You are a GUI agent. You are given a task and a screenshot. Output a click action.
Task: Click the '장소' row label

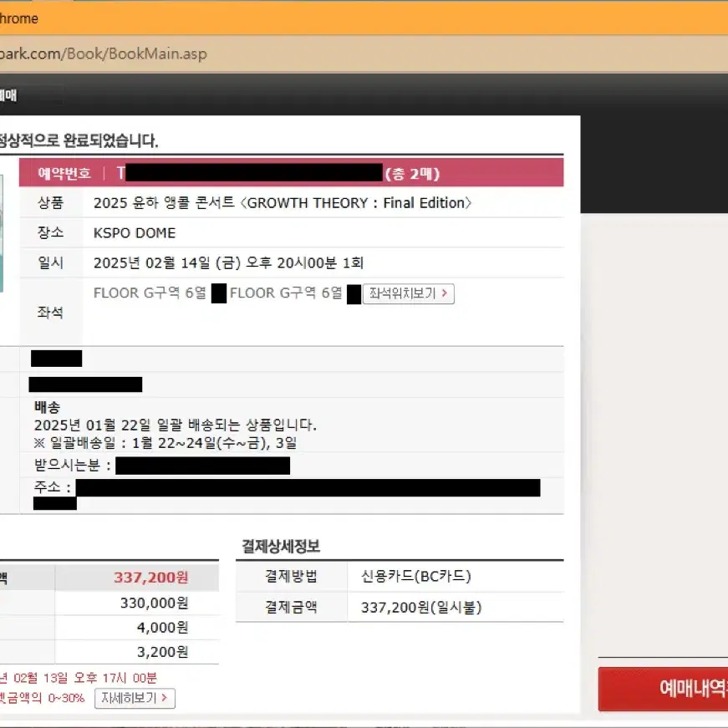(x=51, y=232)
